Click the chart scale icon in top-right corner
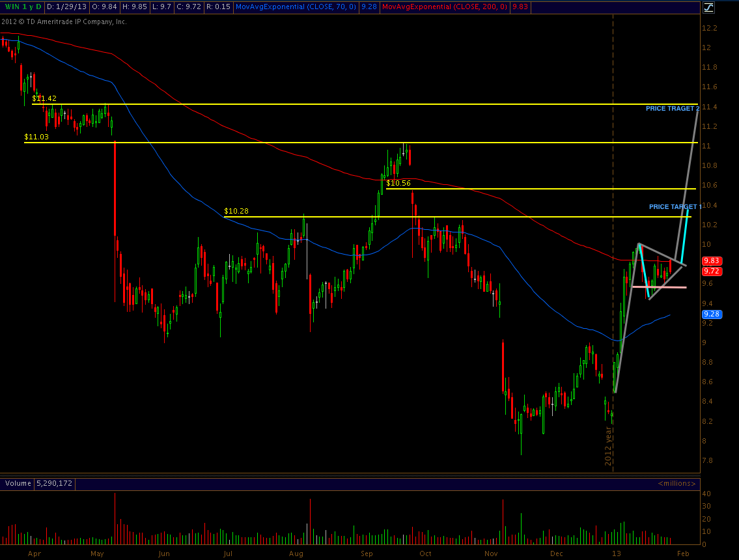This screenshot has width=739, height=560. click(708, 7)
